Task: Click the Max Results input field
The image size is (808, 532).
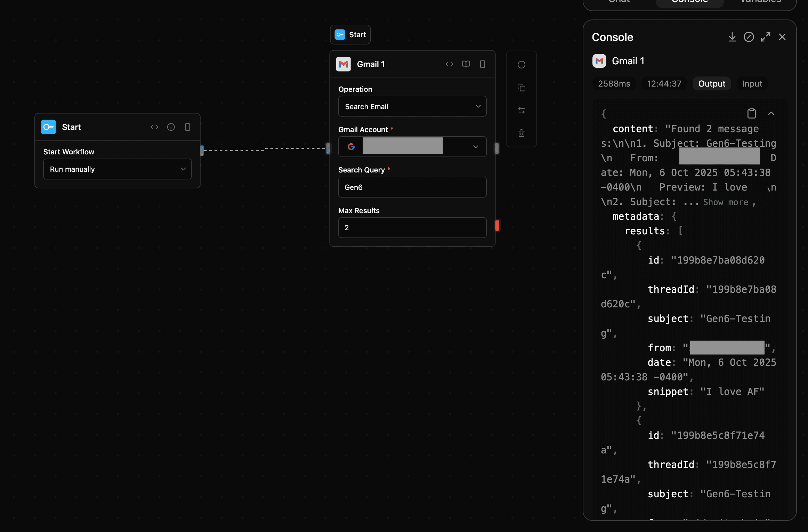Action: click(412, 228)
